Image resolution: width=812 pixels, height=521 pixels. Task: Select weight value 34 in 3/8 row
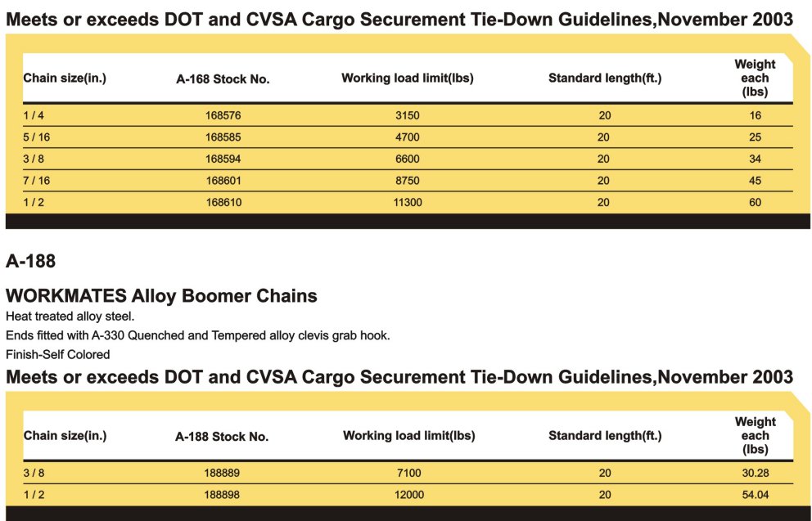(755, 159)
